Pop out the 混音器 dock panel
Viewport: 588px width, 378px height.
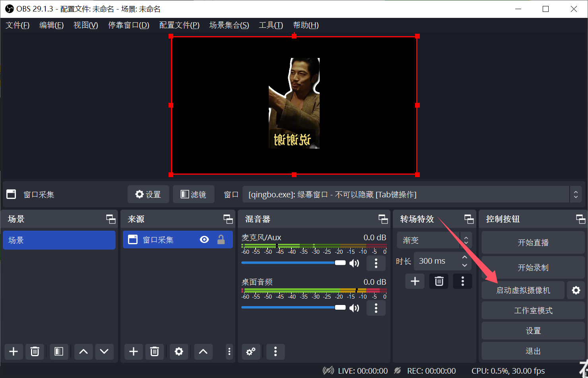383,219
